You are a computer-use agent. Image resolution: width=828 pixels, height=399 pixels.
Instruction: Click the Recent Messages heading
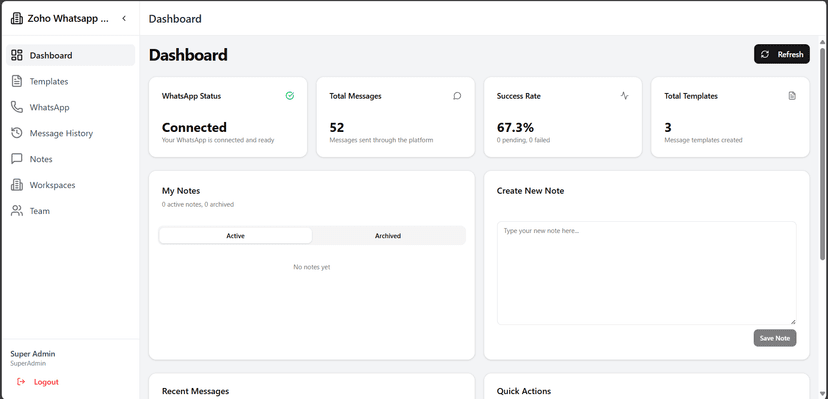click(x=195, y=391)
